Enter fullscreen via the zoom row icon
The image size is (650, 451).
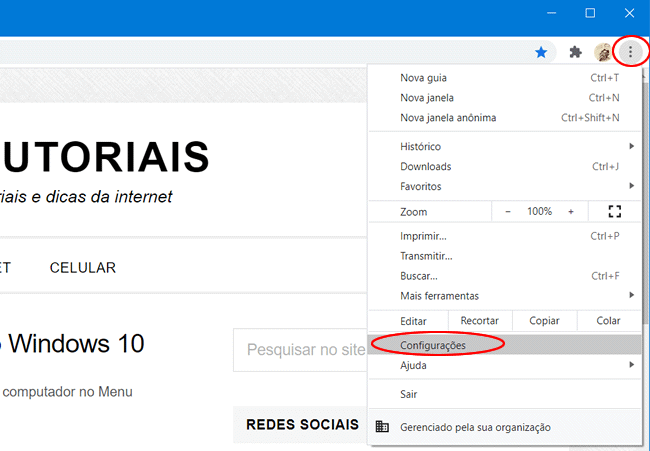615,212
